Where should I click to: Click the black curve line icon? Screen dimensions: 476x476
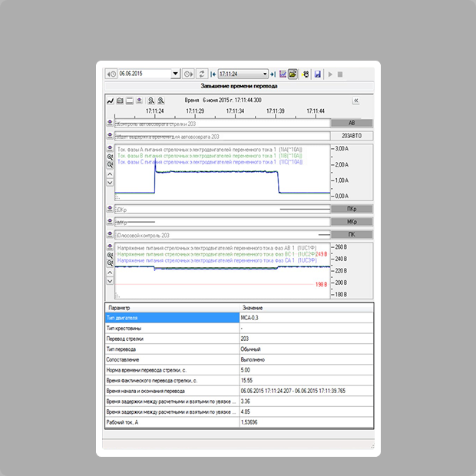coord(111,101)
